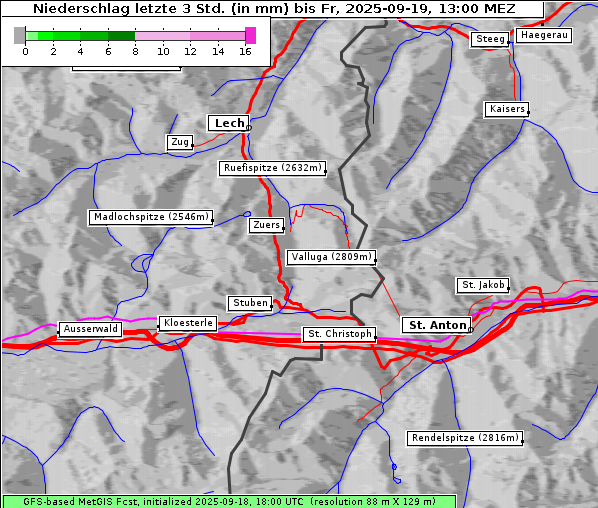Click the gray zero-precipitation legend swatch
This screenshot has height=508, width=598.
[x=19, y=35]
